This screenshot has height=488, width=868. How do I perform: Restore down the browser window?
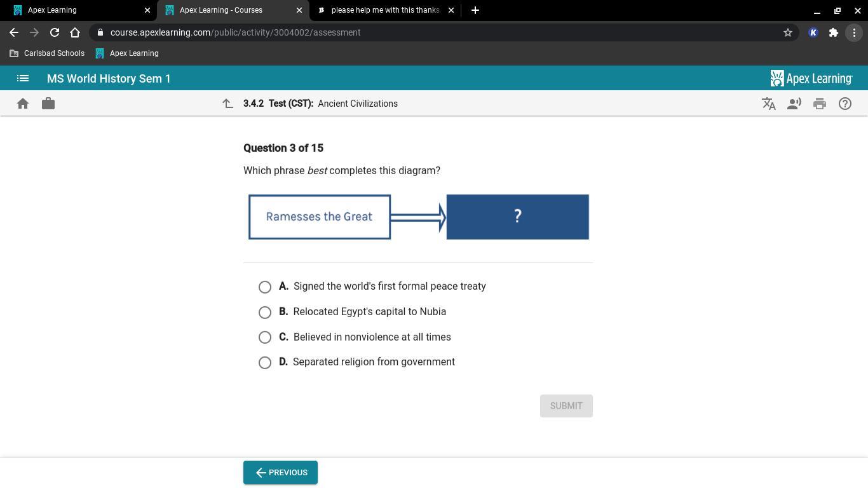pyautogui.click(x=837, y=10)
